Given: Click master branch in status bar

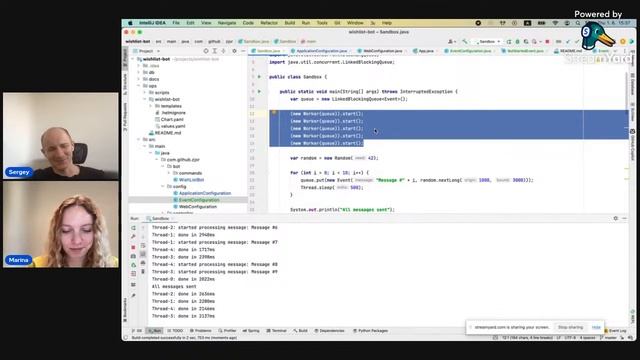Looking at the screenshot, I should (x=608, y=338).
